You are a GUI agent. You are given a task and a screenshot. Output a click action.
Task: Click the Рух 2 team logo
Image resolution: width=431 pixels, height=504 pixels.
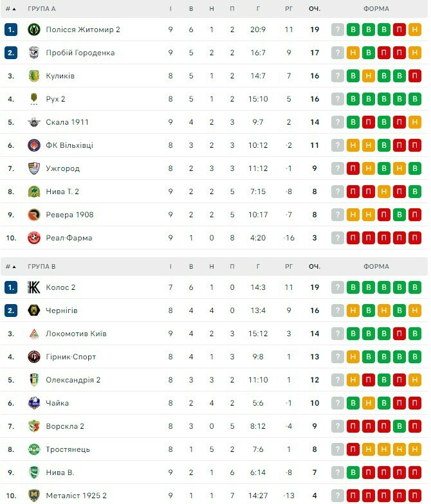click(34, 99)
